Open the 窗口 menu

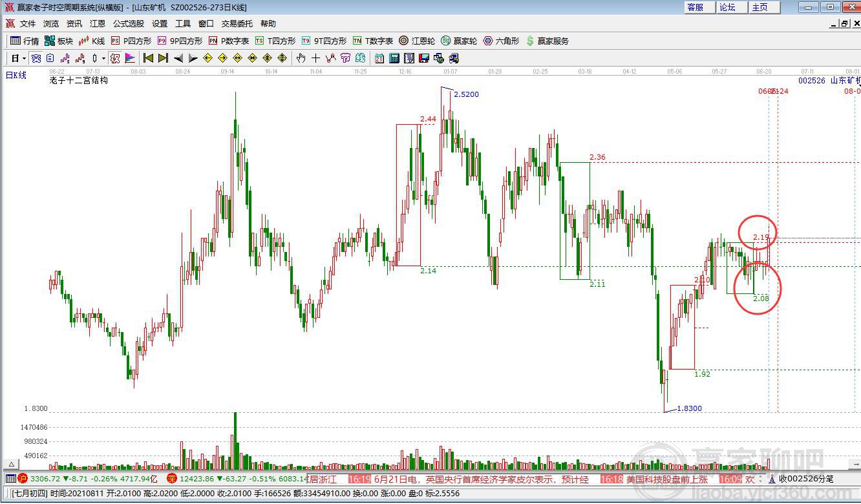206,23
